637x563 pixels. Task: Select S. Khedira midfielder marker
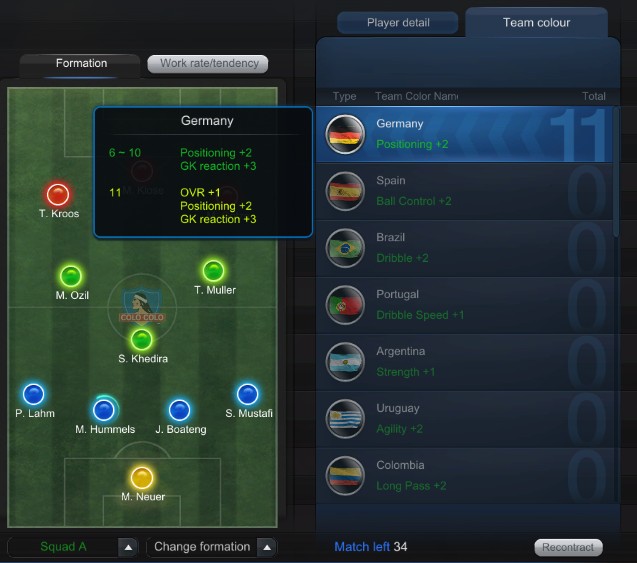point(141,340)
